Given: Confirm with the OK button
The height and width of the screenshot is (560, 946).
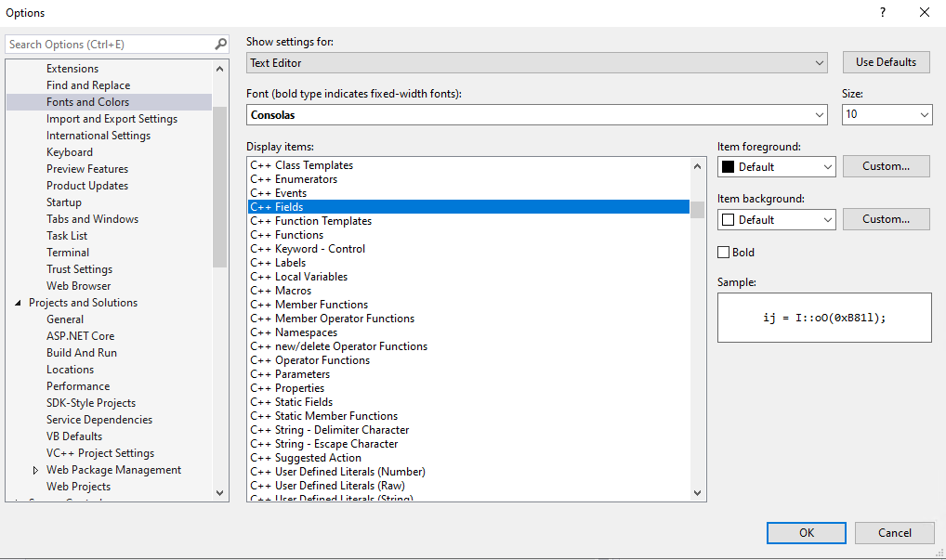Looking at the screenshot, I should pyautogui.click(x=806, y=532).
